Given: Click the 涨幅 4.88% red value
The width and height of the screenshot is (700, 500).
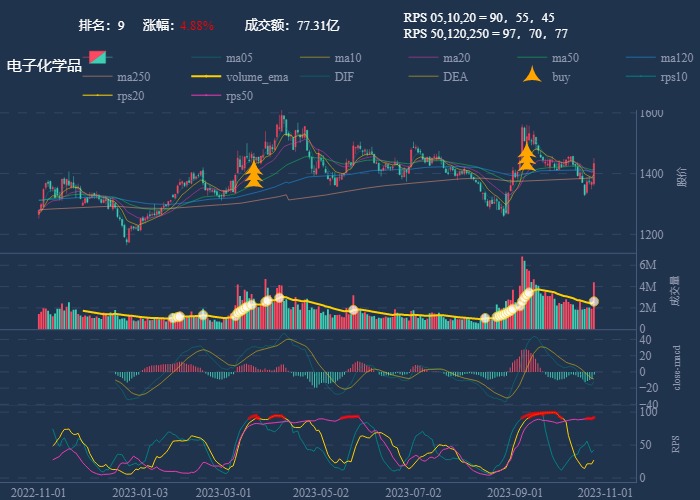Looking at the screenshot, I should coord(197,25).
